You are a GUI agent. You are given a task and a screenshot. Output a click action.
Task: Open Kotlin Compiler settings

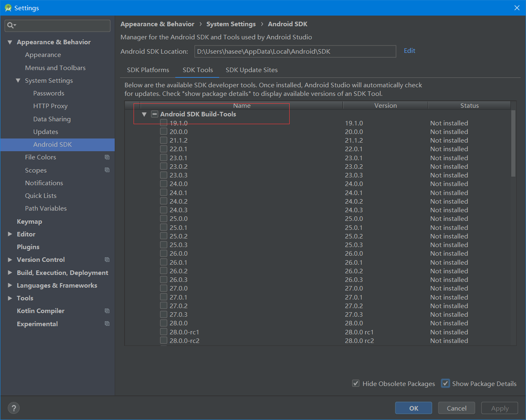coord(41,311)
